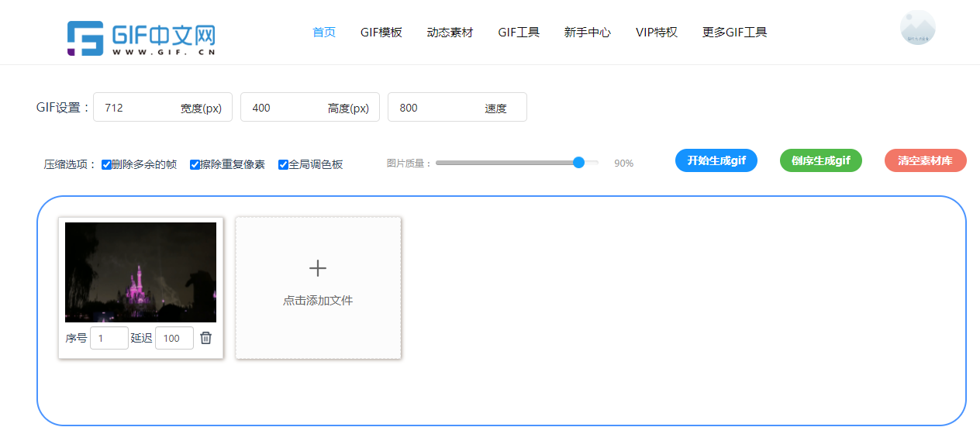Click the GIF设置 label
This screenshot has height=434, width=980.
(x=64, y=108)
